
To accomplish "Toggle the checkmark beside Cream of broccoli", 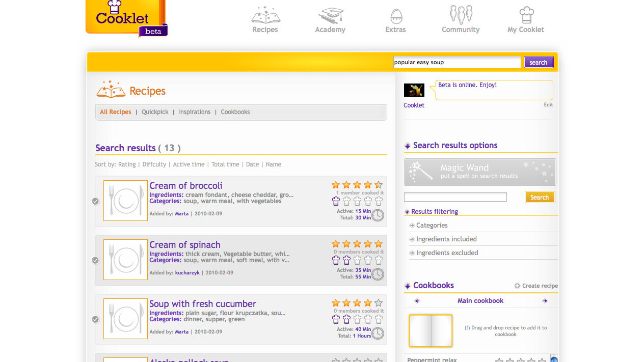I will [95, 201].
